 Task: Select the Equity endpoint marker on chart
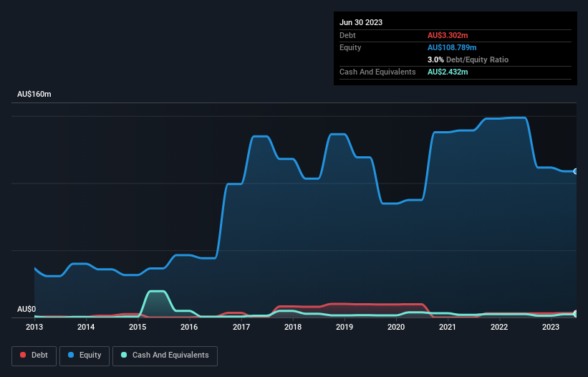(x=576, y=171)
